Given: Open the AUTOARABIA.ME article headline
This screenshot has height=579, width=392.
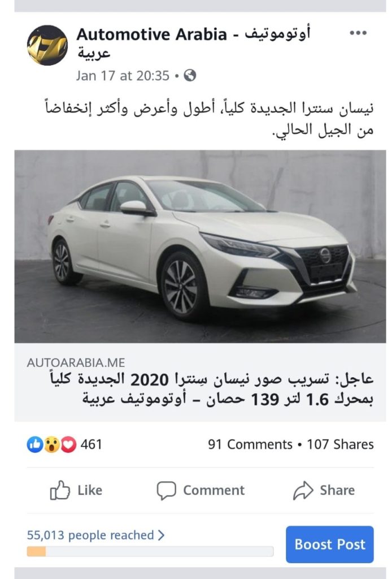Looking at the screenshot, I should click(212, 389).
